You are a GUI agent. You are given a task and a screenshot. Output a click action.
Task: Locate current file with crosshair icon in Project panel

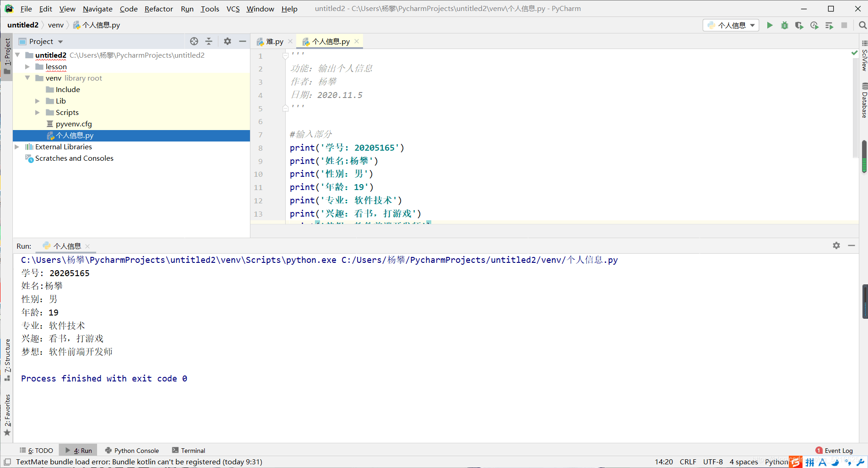pos(194,41)
